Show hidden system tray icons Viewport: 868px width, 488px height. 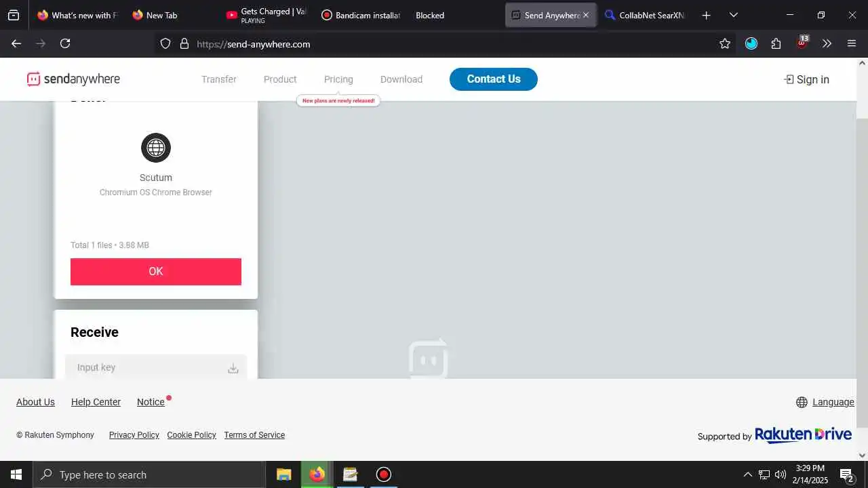pos(748,474)
